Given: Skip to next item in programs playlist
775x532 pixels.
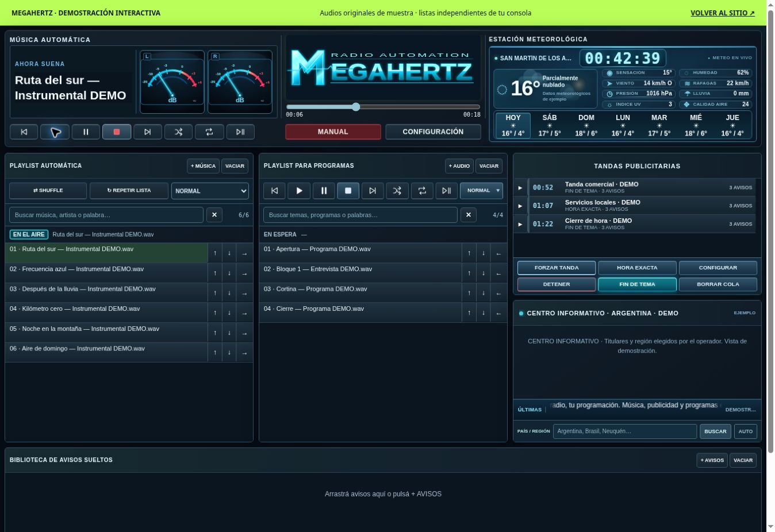Looking at the screenshot, I should (373, 191).
